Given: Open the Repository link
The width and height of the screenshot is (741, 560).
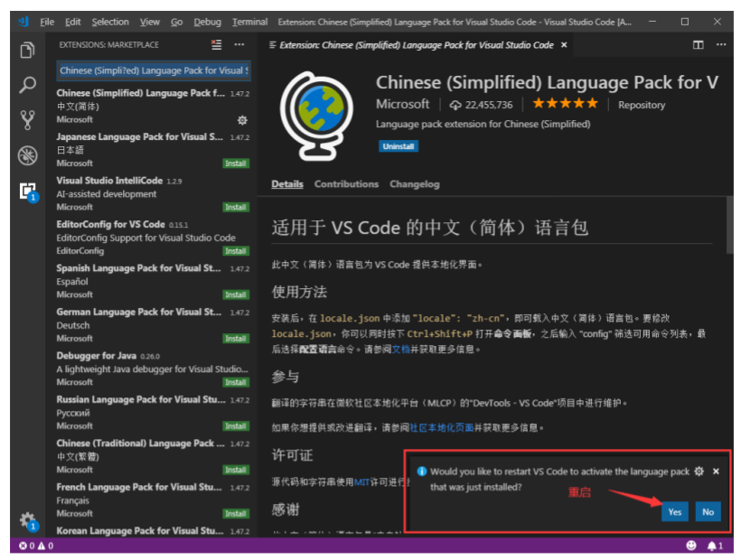Looking at the screenshot, I should pos(642,105).
